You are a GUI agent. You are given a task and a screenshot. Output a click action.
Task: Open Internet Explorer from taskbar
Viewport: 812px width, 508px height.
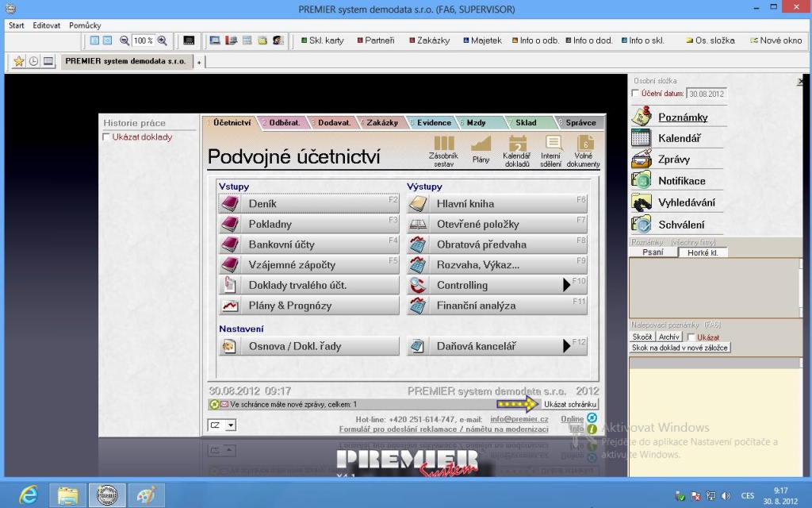coord(29,495)
